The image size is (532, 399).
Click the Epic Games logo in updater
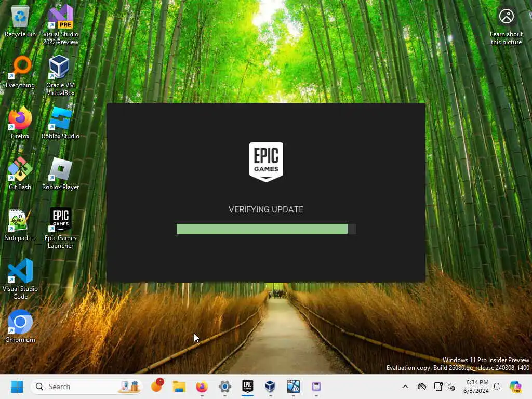[266, 162]
